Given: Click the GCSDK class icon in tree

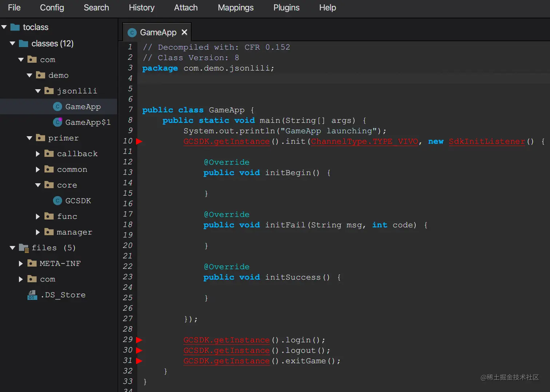Looking at the screenshot, I should [57, 201].
